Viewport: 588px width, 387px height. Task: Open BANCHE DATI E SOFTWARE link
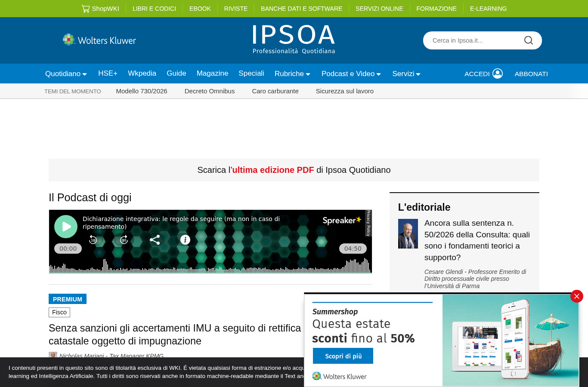tap(301, 9)
